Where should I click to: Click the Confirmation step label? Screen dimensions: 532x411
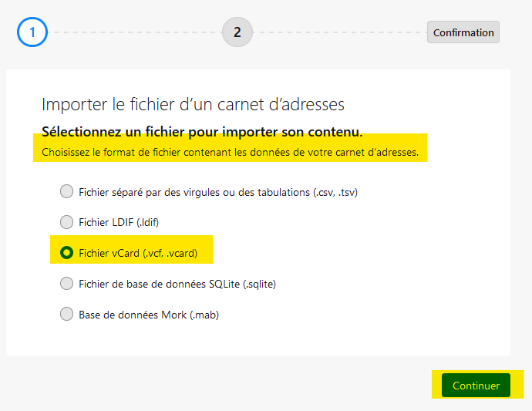(x=463, y=32)
